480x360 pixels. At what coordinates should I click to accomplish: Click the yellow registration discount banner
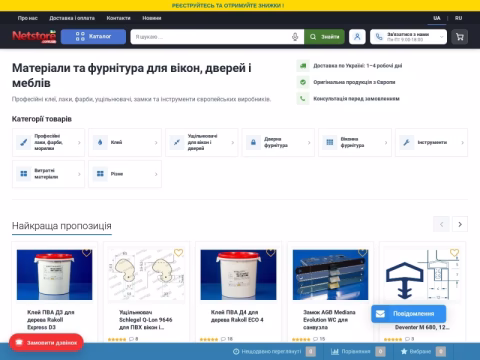coord(228,5)
